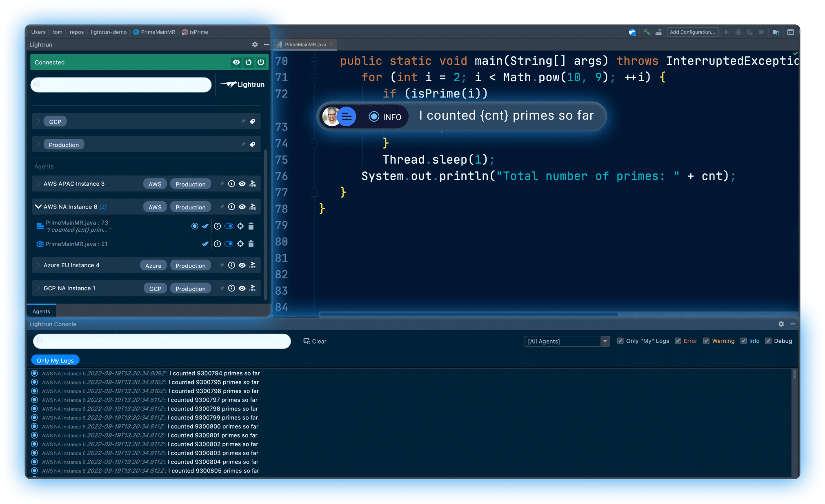Image resolution: width=825 pixels, height=504 pixels.
Task: Select the PrimeMainMR.java editor tab
Action: (x=305, y=44)
